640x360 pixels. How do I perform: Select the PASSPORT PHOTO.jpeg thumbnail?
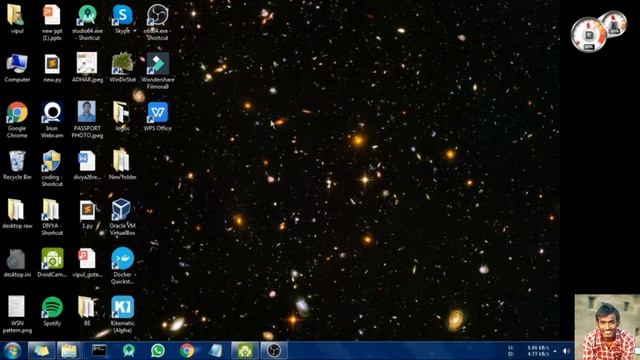pyautogui.click(x=87, y=112)
